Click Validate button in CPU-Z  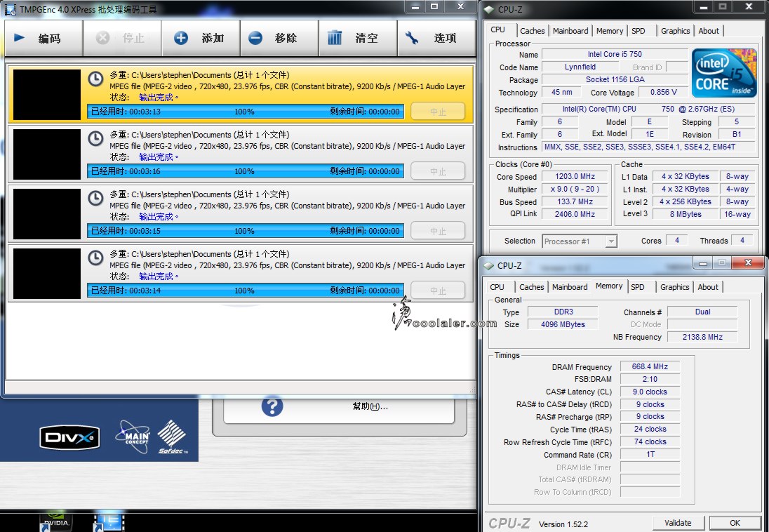pyautogui.click(x=678, y=523)
